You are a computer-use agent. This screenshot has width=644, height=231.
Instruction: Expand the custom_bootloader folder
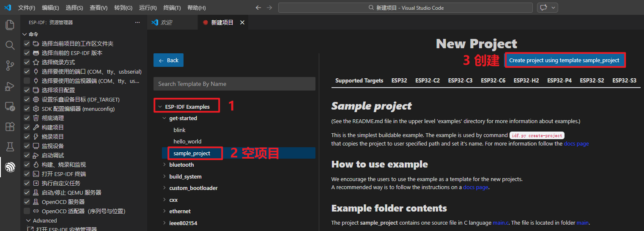point(164,188)
